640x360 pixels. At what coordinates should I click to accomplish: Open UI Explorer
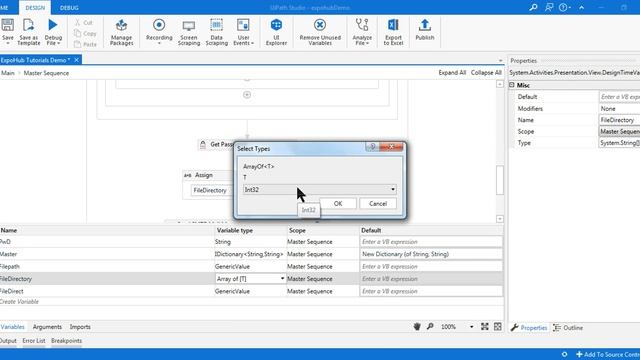coord(276,32)
